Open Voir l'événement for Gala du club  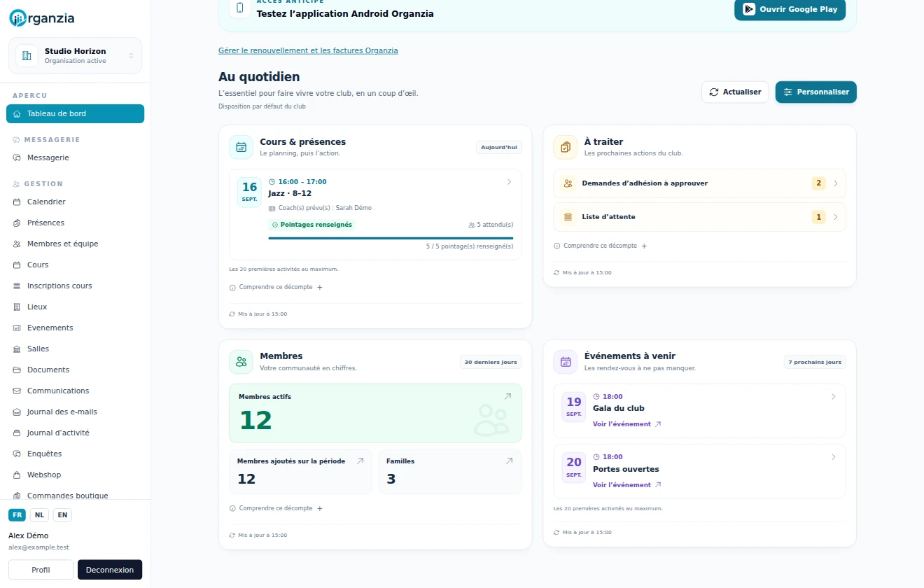pyautogui.click(x=626, y=424)
